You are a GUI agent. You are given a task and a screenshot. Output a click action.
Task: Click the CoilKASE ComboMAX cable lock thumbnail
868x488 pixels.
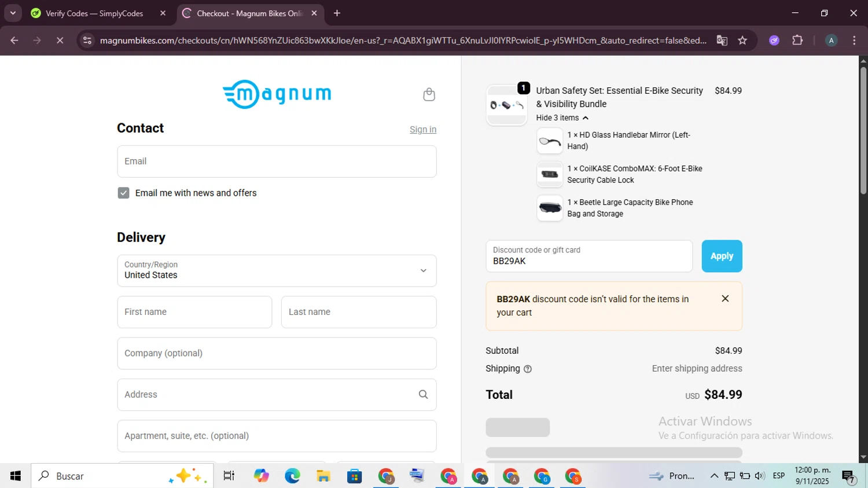[550, 174]
